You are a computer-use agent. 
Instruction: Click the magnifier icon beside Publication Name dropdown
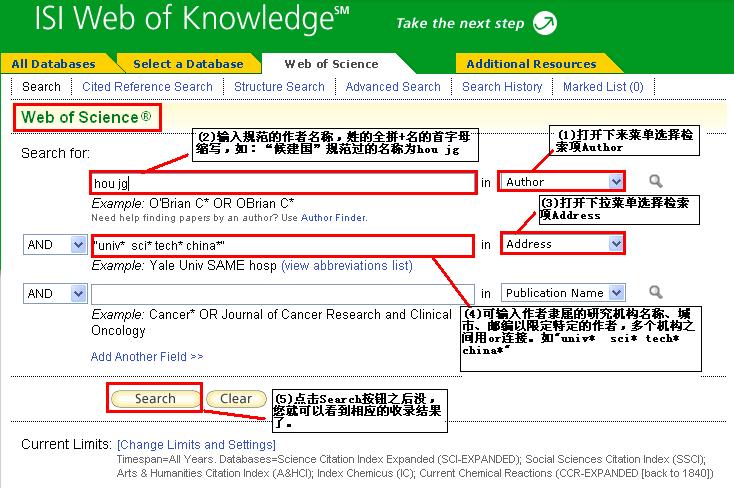pos(655,292)
